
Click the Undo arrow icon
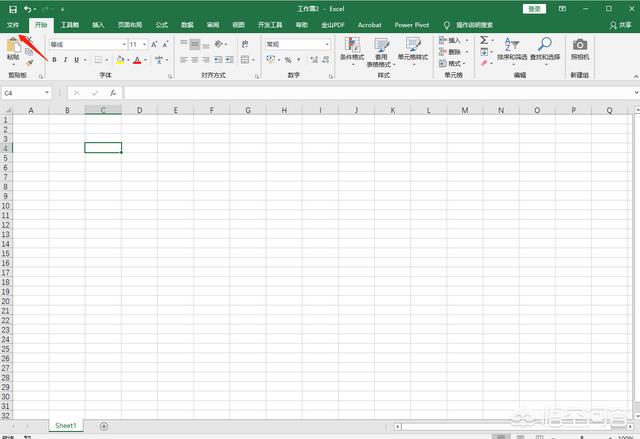pyautogui.click(x=27, y=9)
